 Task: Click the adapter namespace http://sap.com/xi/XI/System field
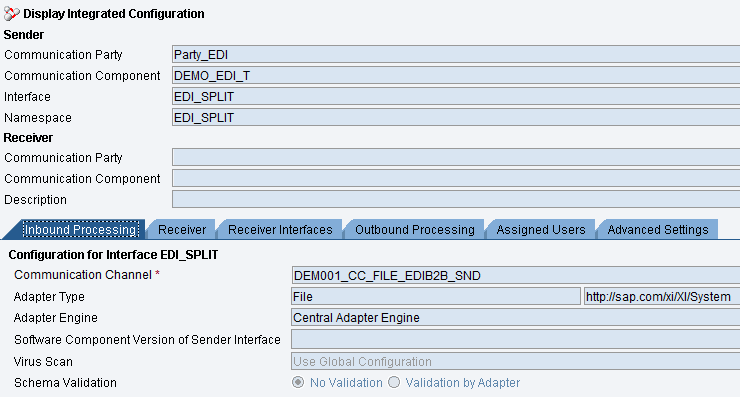pos(662,296)
